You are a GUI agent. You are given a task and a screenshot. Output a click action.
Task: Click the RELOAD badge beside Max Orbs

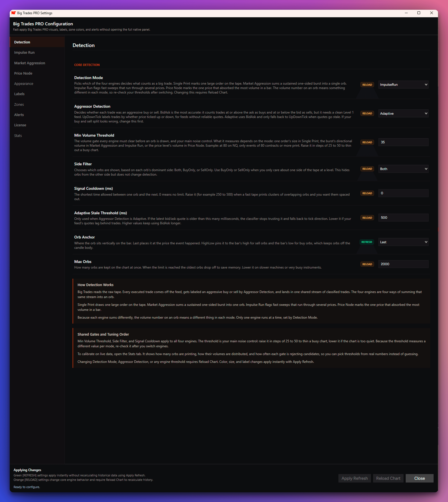[367, 264]
